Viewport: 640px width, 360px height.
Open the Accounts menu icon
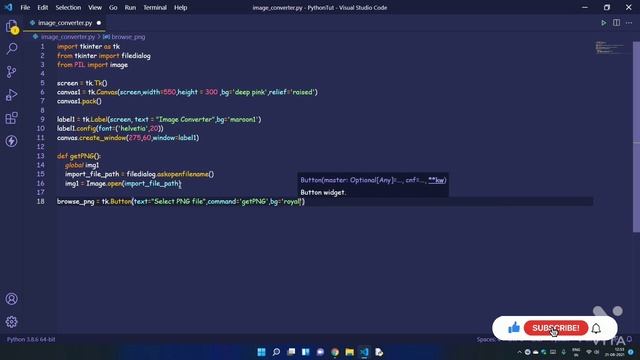click(x=11, y=299)
